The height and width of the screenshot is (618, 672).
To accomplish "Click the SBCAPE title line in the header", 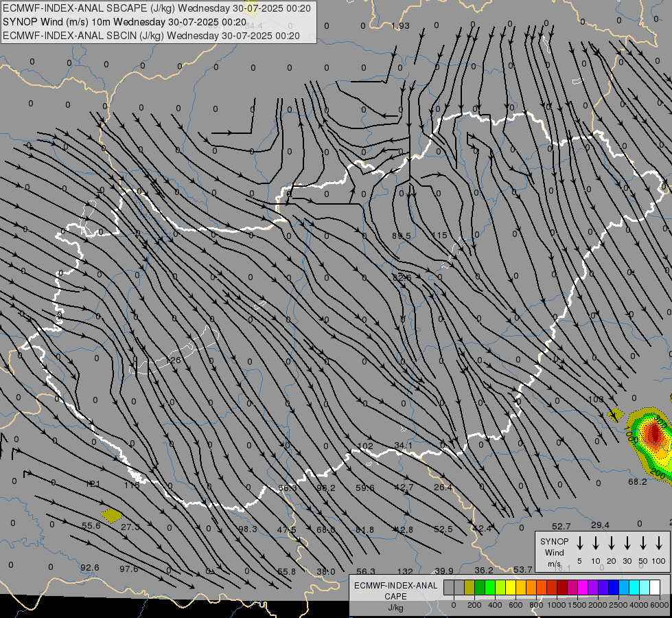I will [x=157, y=8].
